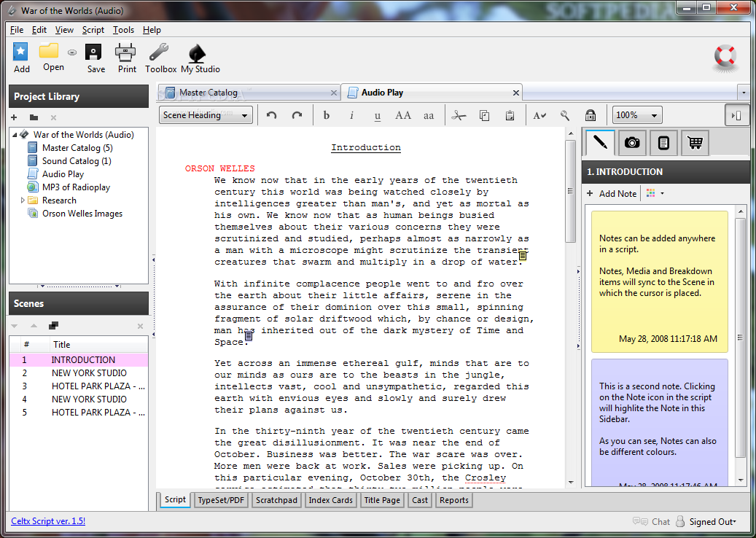The width and height of the screenshot is (756, 538).
Task: Click the note icon after 'drop of water'
Action: [x=522, y=256]
